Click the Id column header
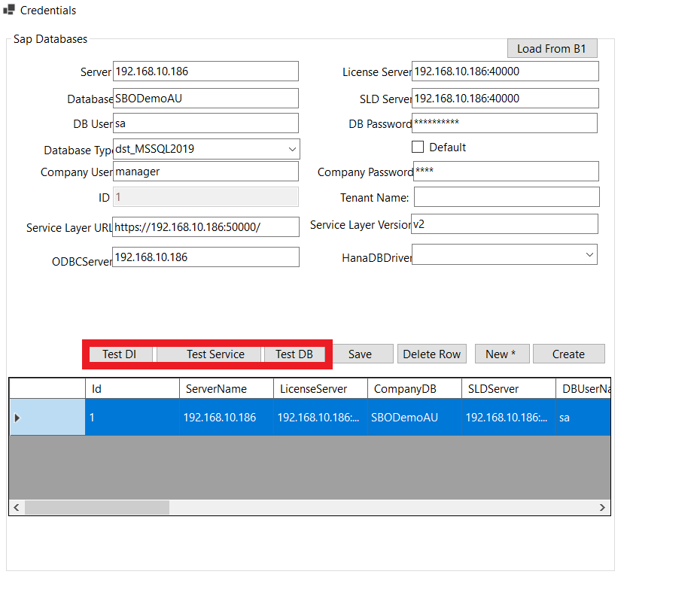 132,389
